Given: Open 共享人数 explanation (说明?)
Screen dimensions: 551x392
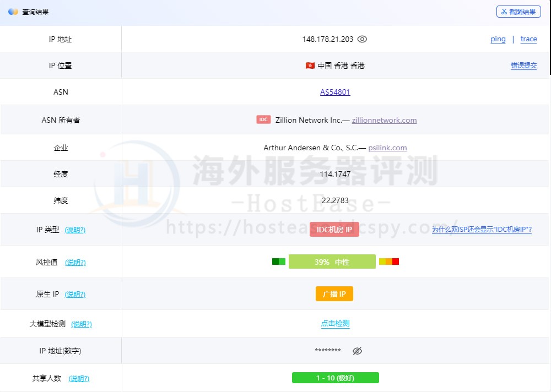Looking at the screenshot, I should click(79, 379).
